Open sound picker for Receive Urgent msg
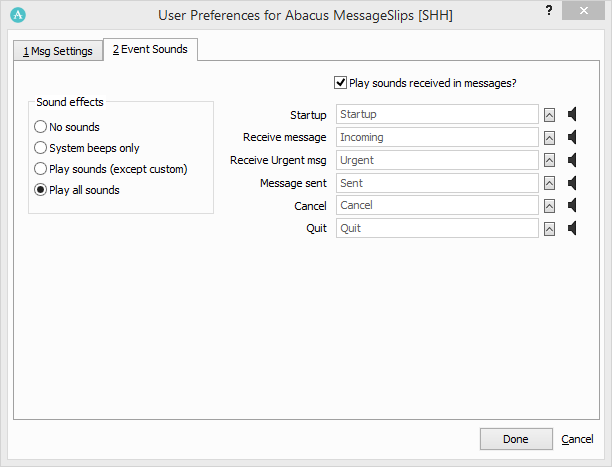Screen dimensions: 612x467 point(550,160)
